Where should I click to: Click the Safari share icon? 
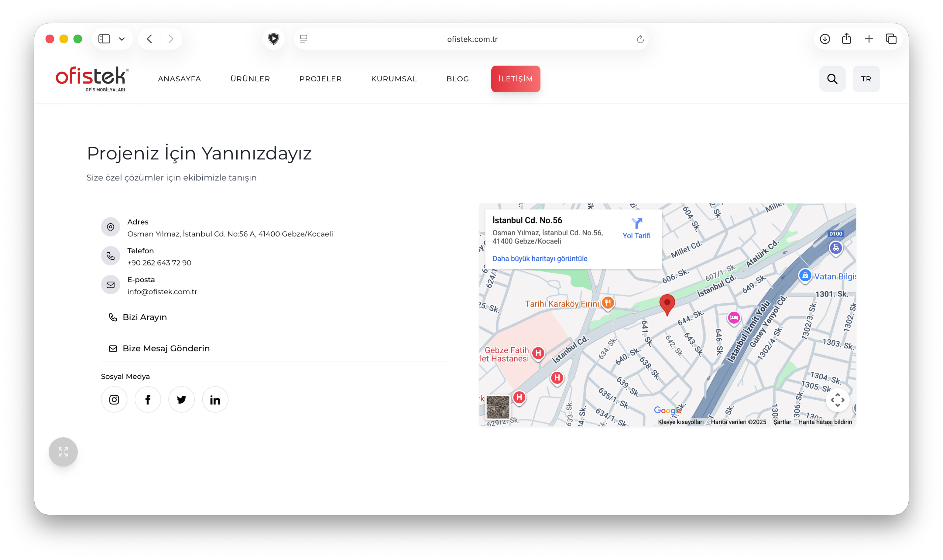846,39
